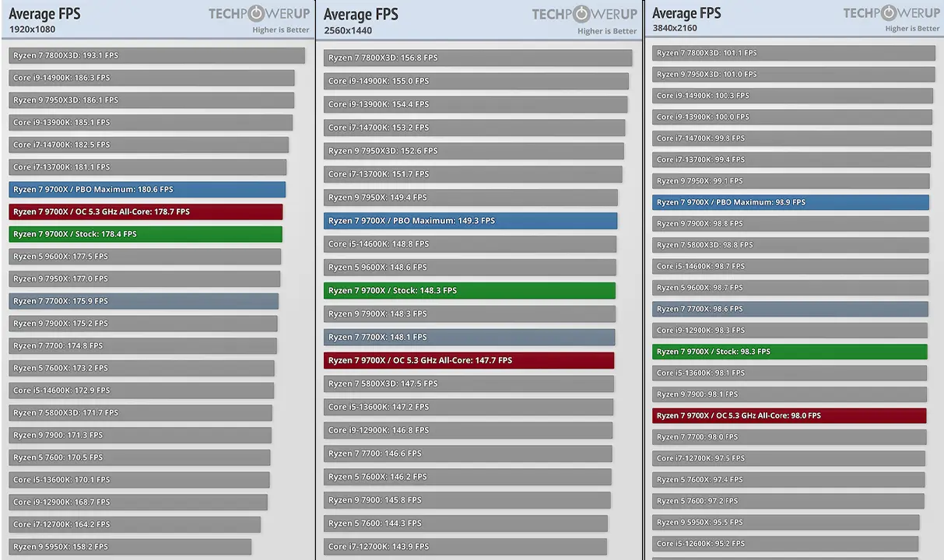Select the green 9700X Stock 148.3 FPS bar
Viewport: 944px width, 560px height.
[x=469, y=291]
